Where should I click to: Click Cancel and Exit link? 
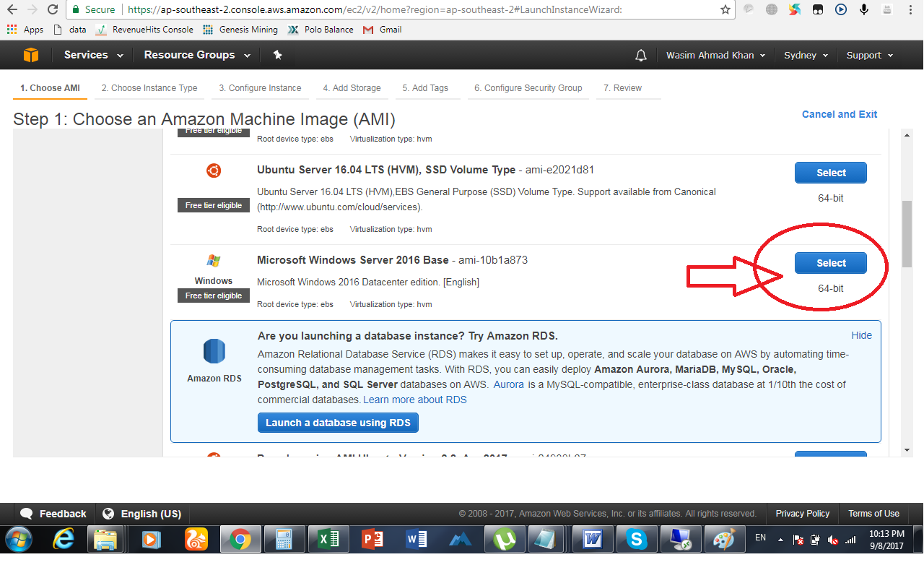pyautogui.click(x=840, y=114)
